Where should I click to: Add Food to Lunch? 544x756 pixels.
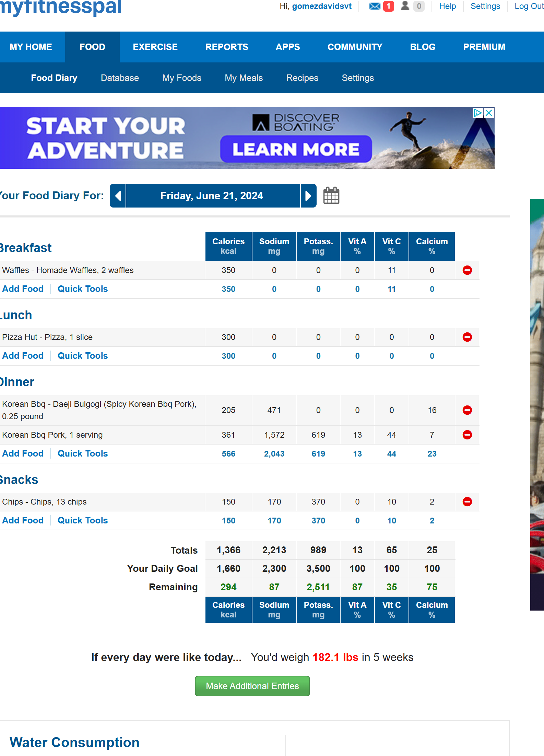coord(23,356)
